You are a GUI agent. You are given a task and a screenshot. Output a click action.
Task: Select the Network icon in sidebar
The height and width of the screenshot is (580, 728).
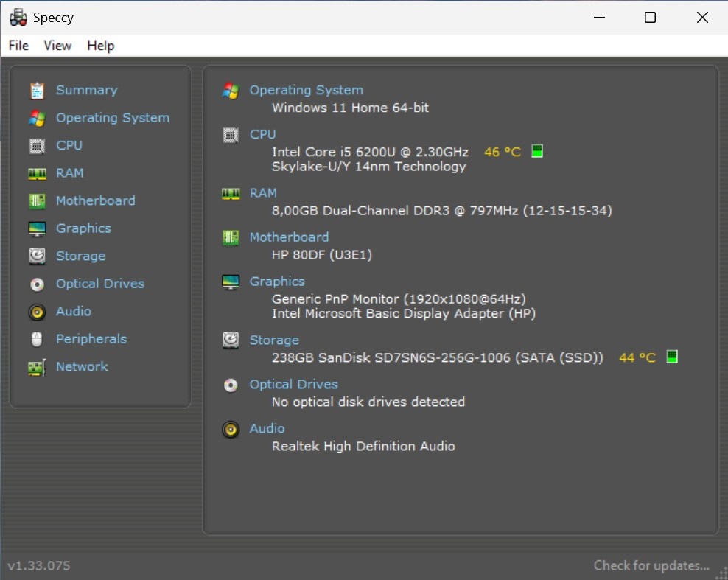click(x=36, y=366)
